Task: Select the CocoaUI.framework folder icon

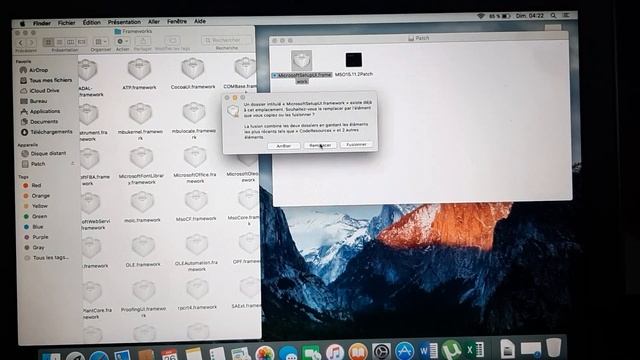Action: (x=193, y=68)
